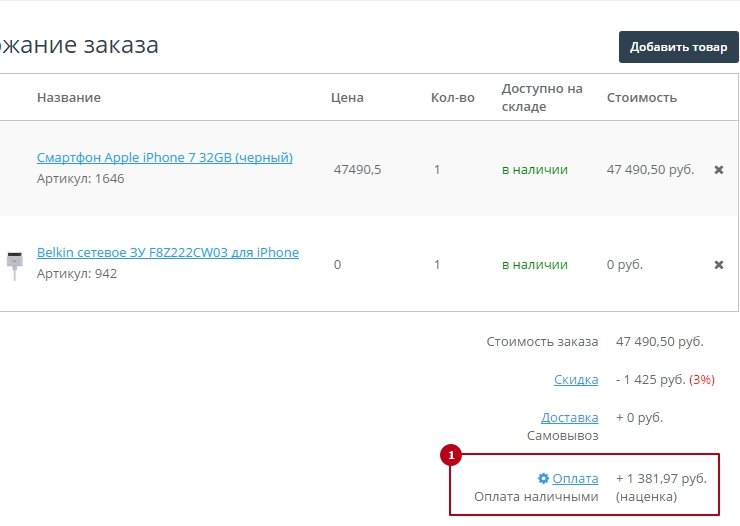Click the quantity value in the Belkin row
Image resolution: width=740 pixels, height=526 pixels.
437,265
